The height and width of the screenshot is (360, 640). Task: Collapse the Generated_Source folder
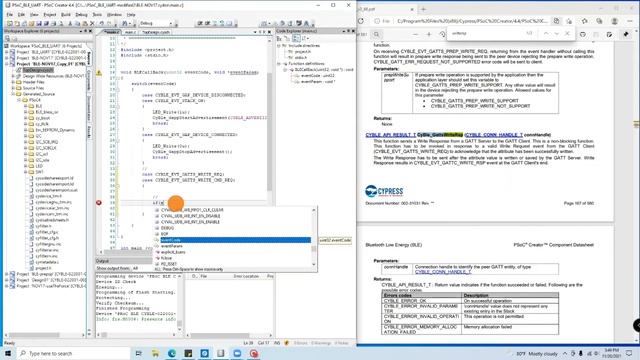click(x=13, y=94)
